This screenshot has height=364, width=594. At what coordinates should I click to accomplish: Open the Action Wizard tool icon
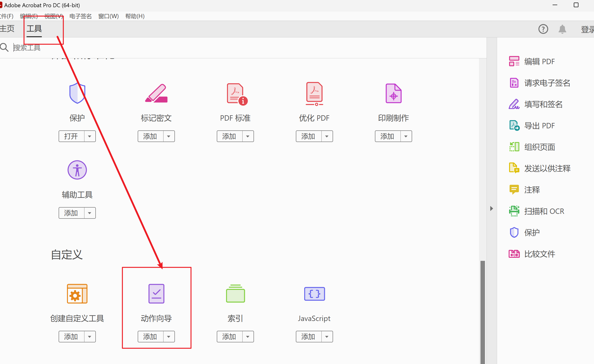156,293
